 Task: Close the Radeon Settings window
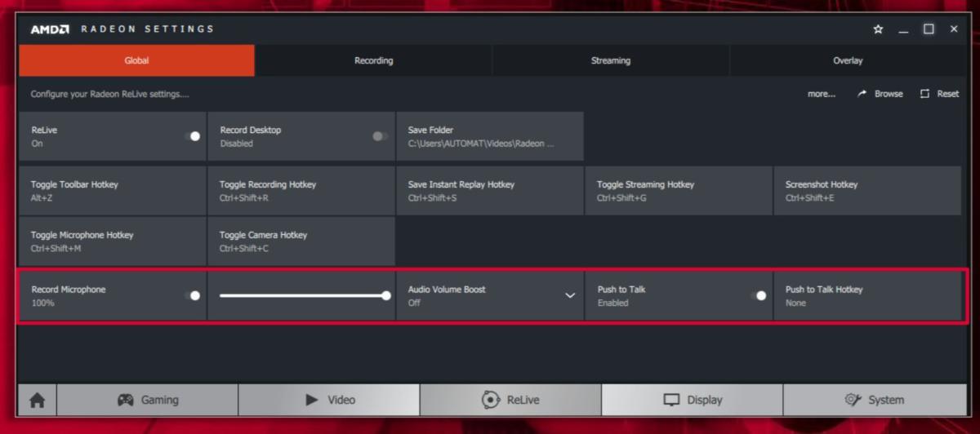point(954,29)
